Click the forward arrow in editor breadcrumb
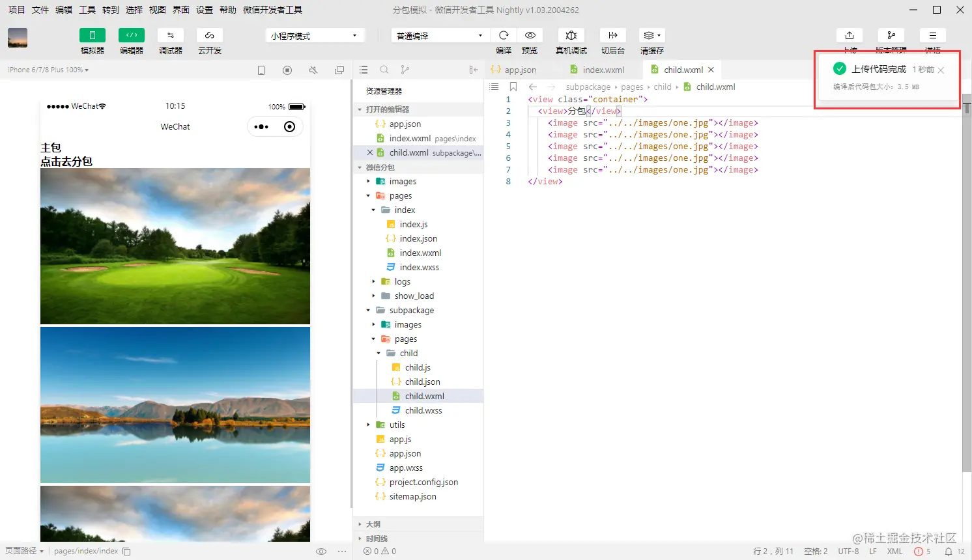The image size is (972, 560). tap(551, 87)
